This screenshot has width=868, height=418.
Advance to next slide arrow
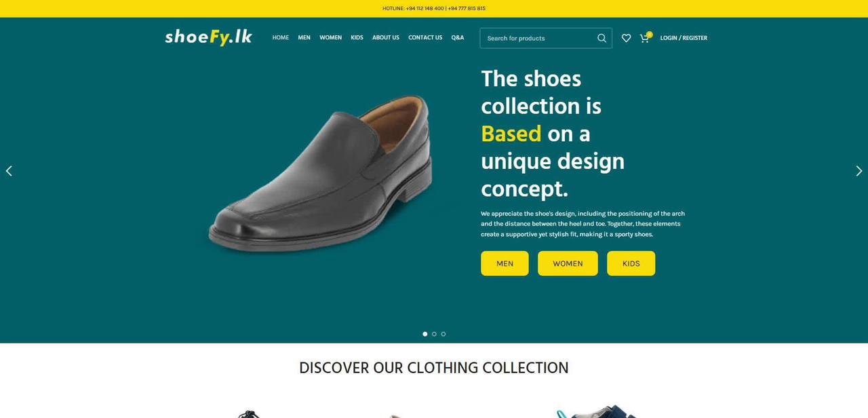859,171
